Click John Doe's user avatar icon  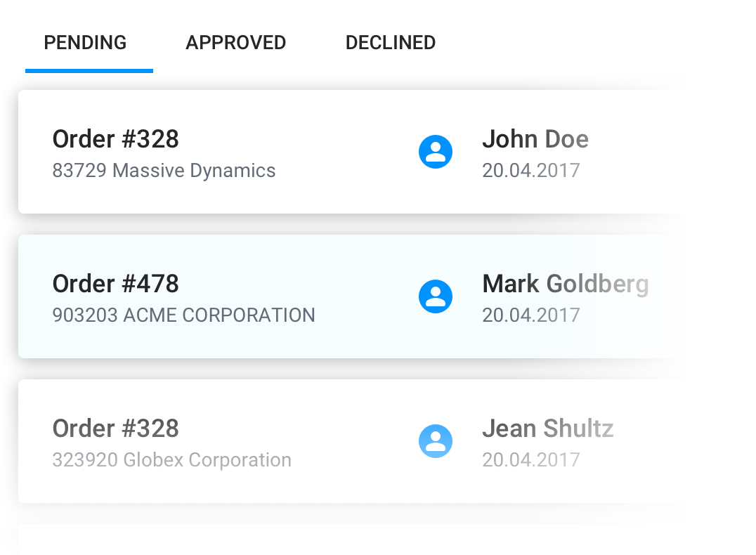[436, 152]
